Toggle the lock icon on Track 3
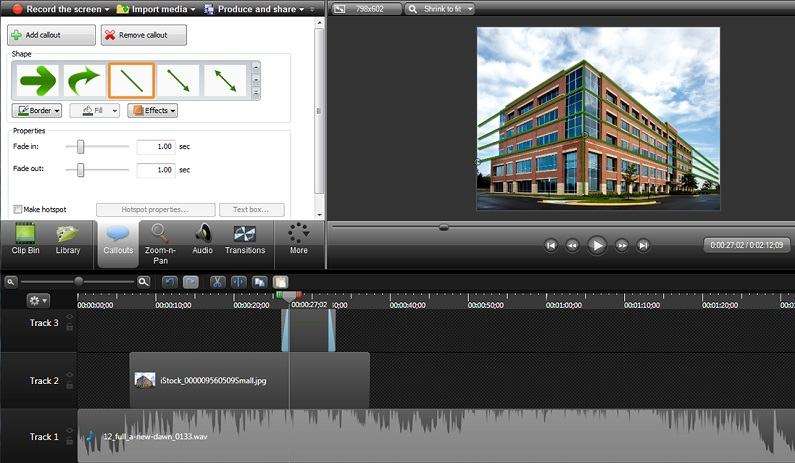This screenshot has width=795, height=463. click(69, 328)
